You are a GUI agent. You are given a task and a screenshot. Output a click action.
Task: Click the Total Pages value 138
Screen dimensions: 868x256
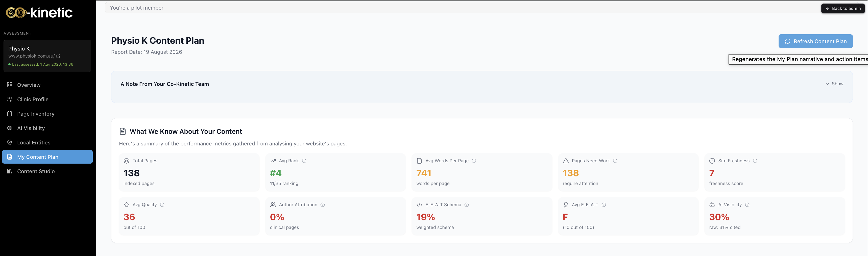click(131, 173)
